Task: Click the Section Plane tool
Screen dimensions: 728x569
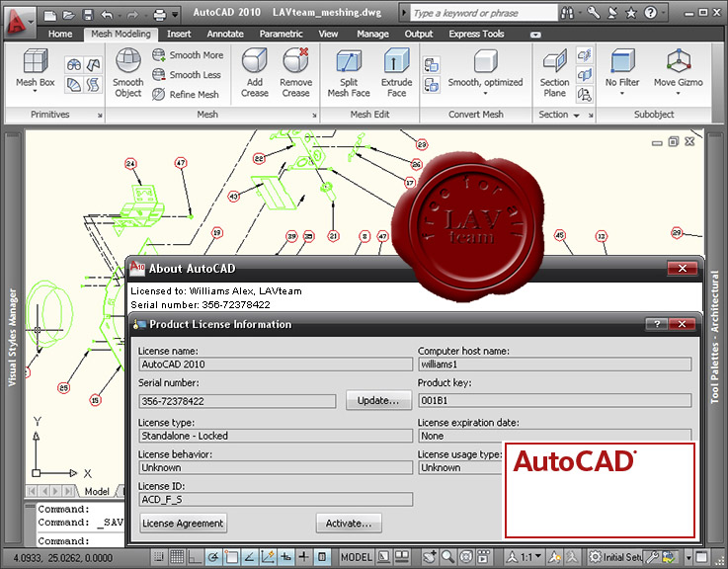Action: [554, 72]
